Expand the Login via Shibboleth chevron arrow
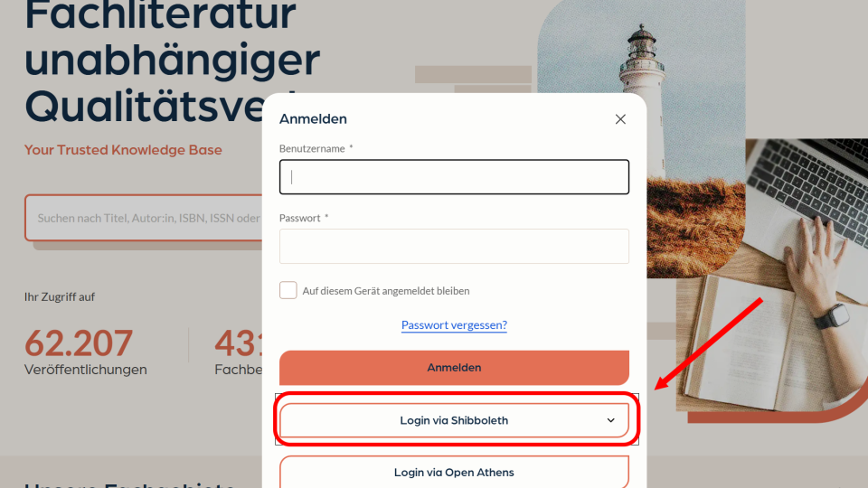 pos(610,420)
